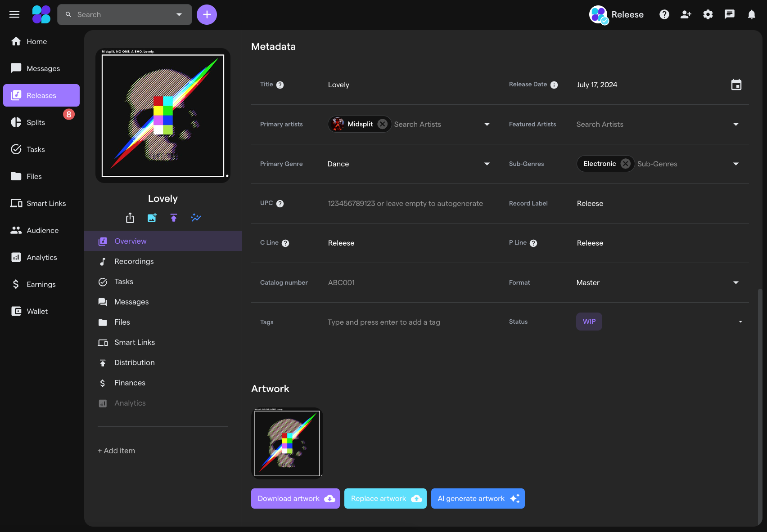
Task: Remove Midsplit from primary artists
Action: [x=383, y=124]
